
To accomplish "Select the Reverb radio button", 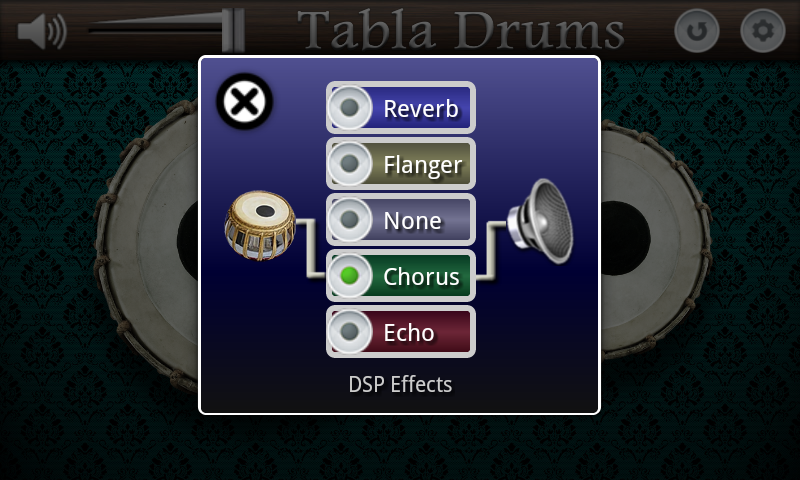I will point(349,108).
